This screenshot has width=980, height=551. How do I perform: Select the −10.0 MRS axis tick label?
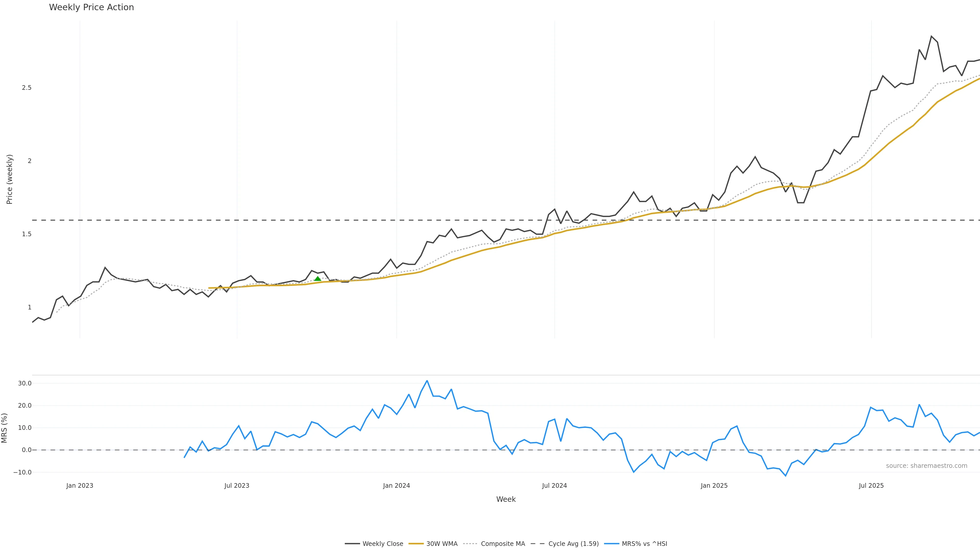click(x=22, y=472)
